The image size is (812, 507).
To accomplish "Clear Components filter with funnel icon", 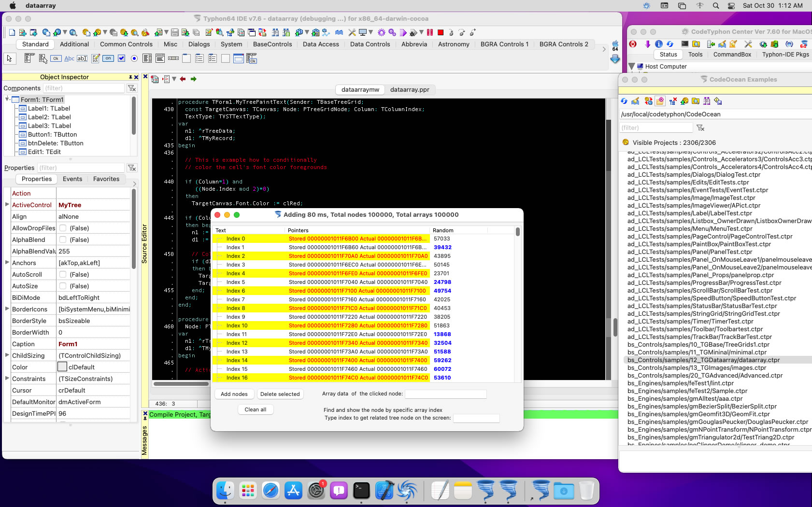I will pos(132,88).
